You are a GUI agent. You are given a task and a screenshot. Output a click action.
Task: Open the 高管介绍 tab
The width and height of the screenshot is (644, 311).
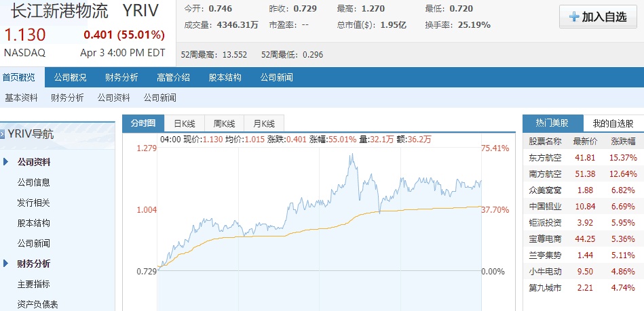coord(173,77)
